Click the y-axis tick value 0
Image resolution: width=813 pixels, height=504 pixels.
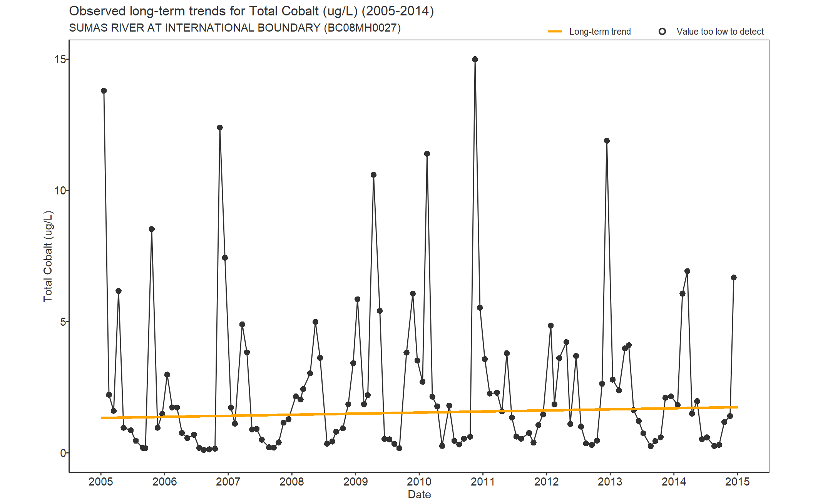[63, 453]
